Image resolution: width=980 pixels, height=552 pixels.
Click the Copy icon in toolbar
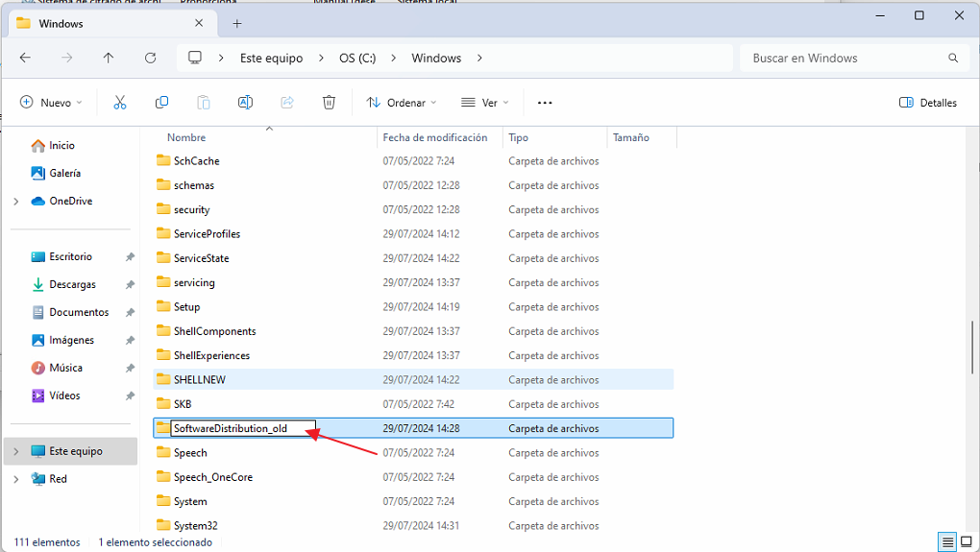[x=161, y=103]
